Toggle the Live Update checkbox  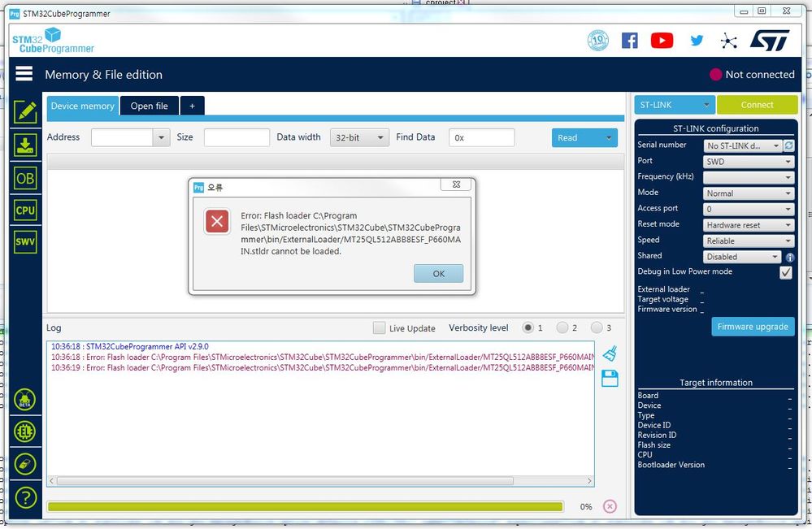click(379, 327)
